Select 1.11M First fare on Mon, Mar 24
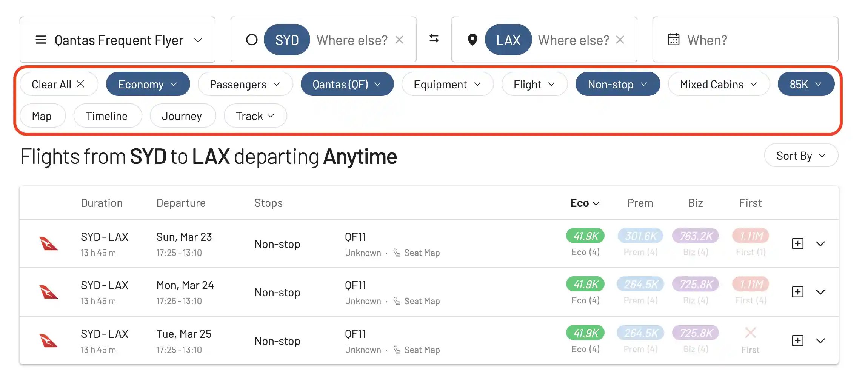 point(751,284)
